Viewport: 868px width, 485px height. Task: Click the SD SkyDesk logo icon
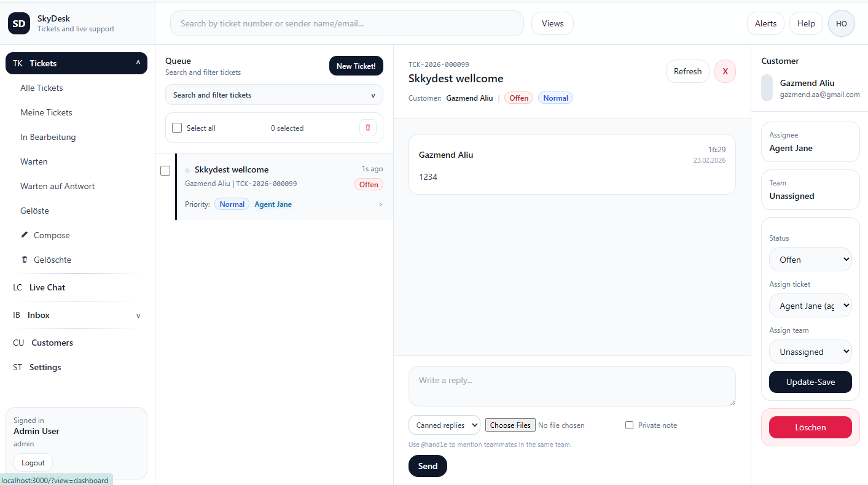[x=19, y=23]
